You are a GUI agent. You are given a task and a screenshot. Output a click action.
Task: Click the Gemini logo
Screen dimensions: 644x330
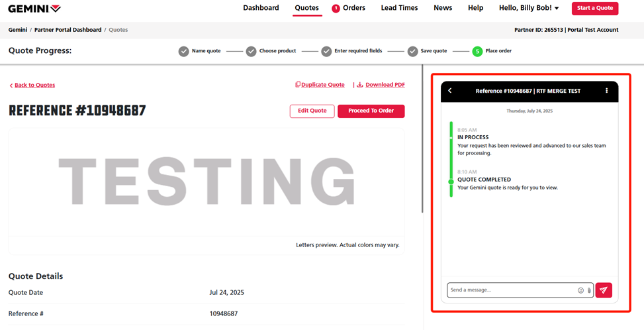(x=34, y=9)
